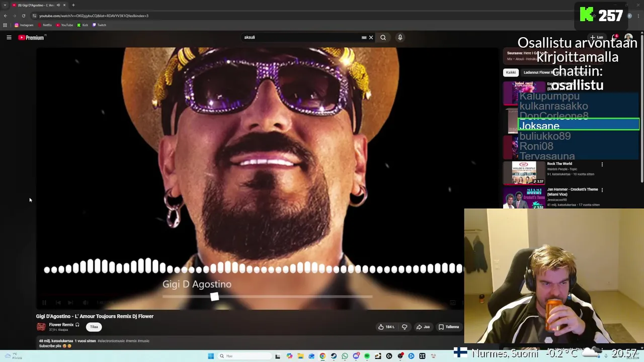Share the video using Jaa
The image size is (644, 362).
pos(423,327)
